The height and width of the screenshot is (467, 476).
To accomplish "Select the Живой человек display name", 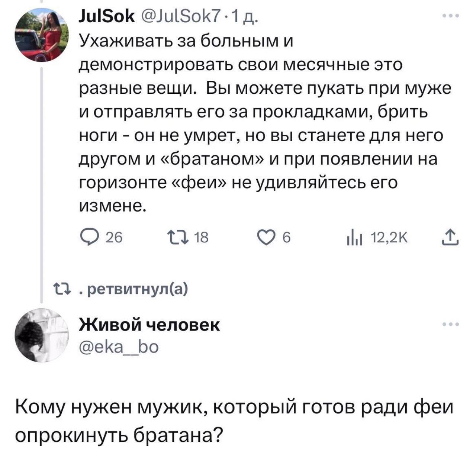I will [149, 325].
